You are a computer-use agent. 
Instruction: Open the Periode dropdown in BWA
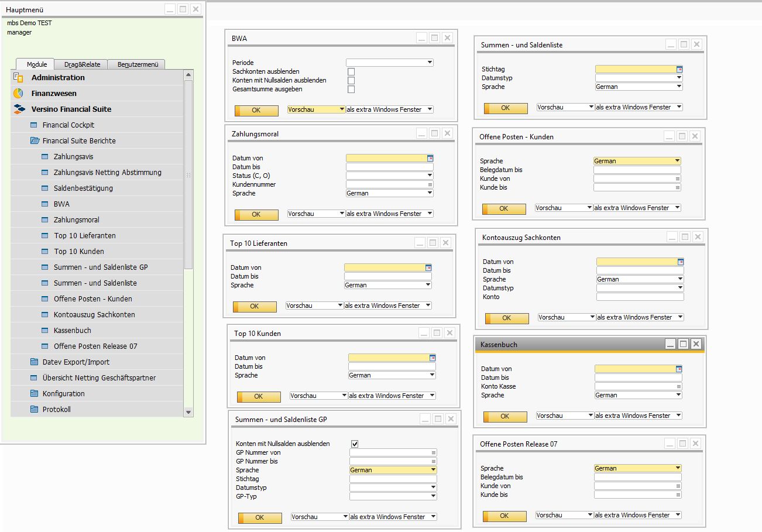click(x=390, y=63)
